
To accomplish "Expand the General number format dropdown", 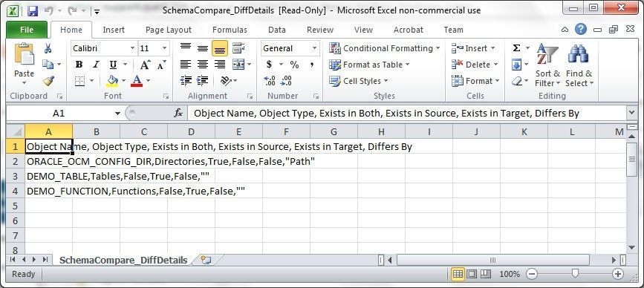I will pos(314,48).
